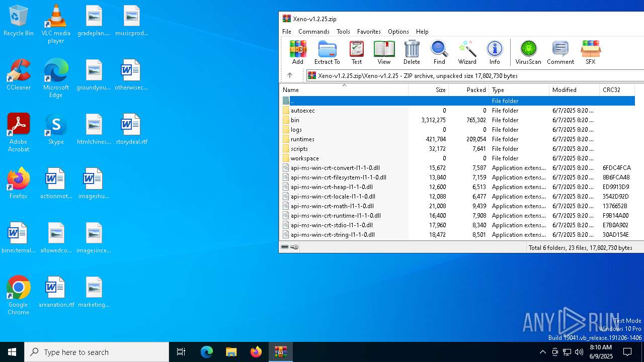Screen dimensions: 644x362
Task: Show hidden tray icons chevron
Action: (x=542, y=352)
